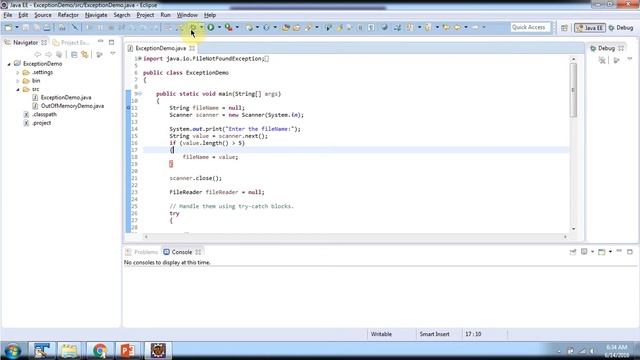Image resolution: width=640 pixels, height=360 pixels.
Task: Open the Run launch dropdown arrow
Action: point(219,27)
